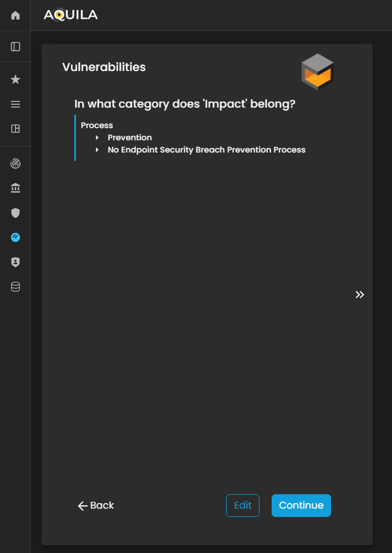Click the database cylinder icon
Image resolution: width=392 pixels, height=553 pixels.
(16, 287)
